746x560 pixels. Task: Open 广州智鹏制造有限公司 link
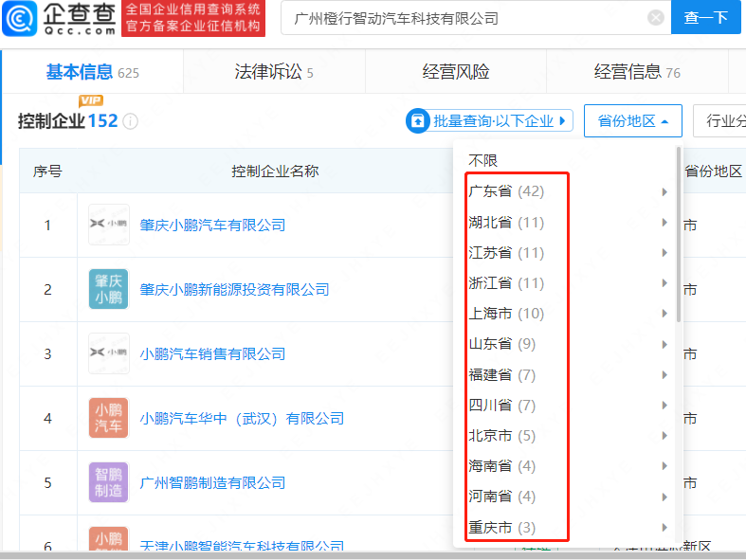[x=212, y=483]
